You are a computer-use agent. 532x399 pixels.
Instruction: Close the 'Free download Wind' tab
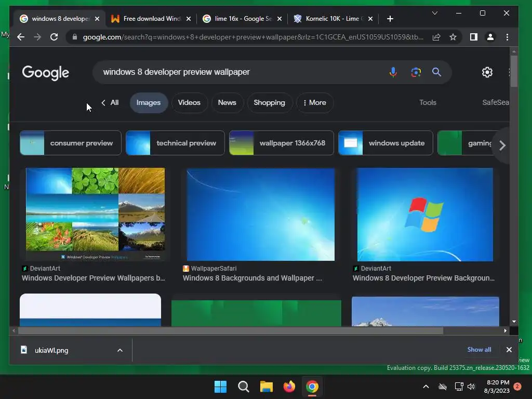click(189, 19)
